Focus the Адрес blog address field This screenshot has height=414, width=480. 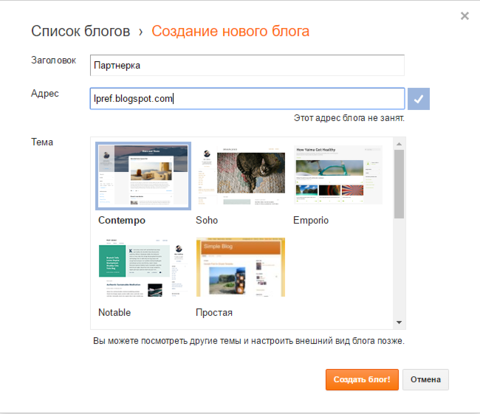point(247,99)
